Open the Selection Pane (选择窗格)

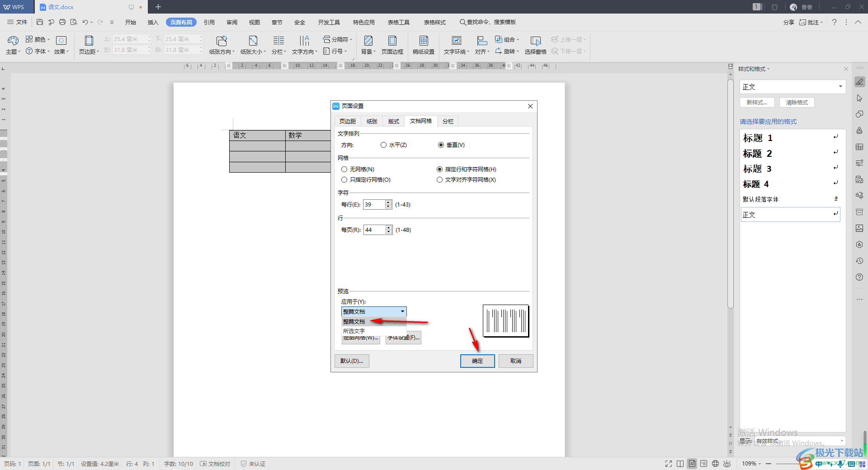tap(536, 45)
